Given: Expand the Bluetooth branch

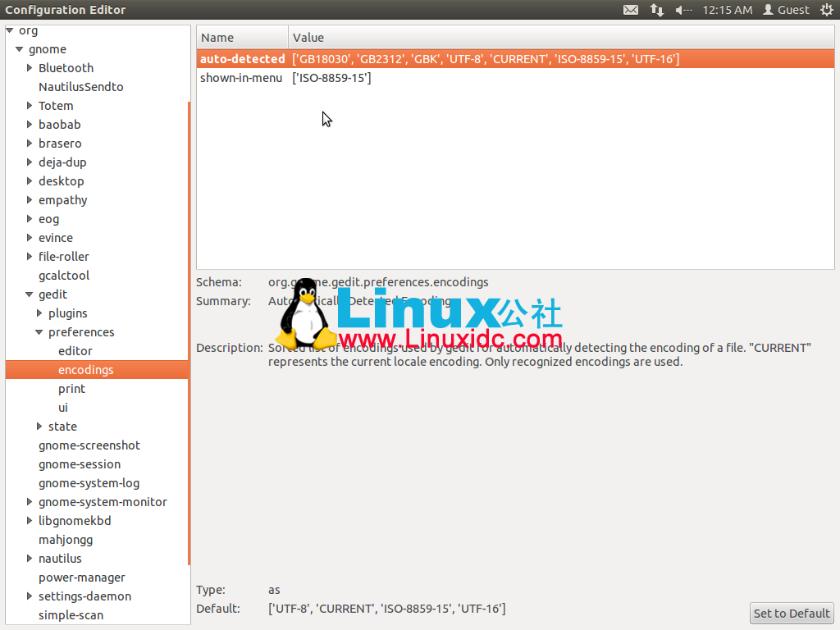Looking at the screenshot, I should (29, 67).
